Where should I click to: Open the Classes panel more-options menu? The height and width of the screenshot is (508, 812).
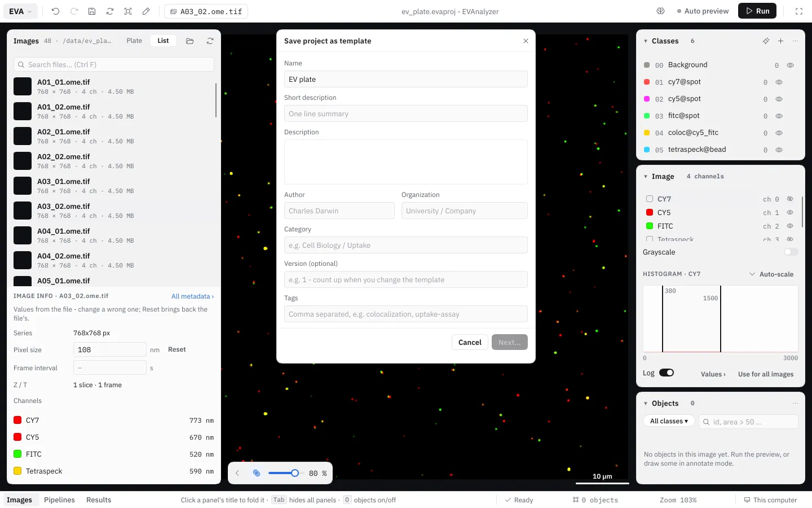(x=795, y=41)
